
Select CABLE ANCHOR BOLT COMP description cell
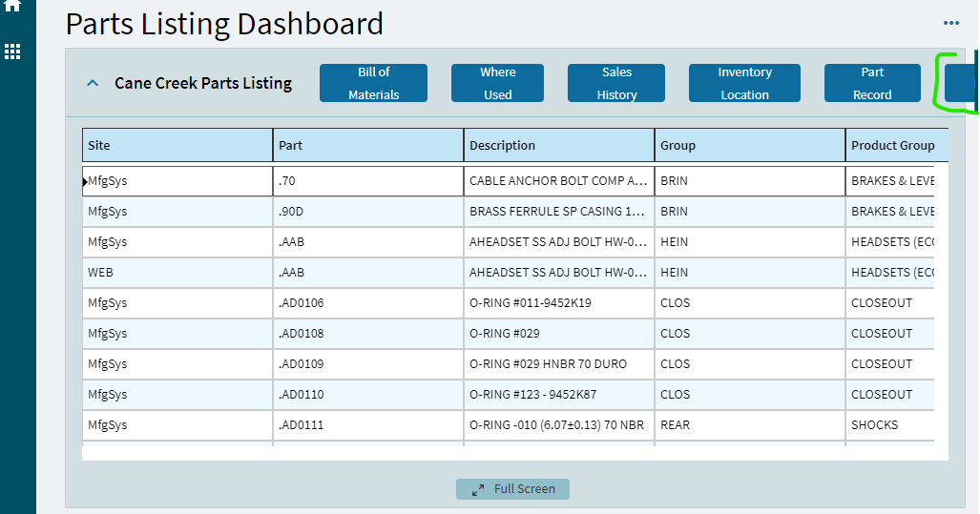click(x=559, y=181)
